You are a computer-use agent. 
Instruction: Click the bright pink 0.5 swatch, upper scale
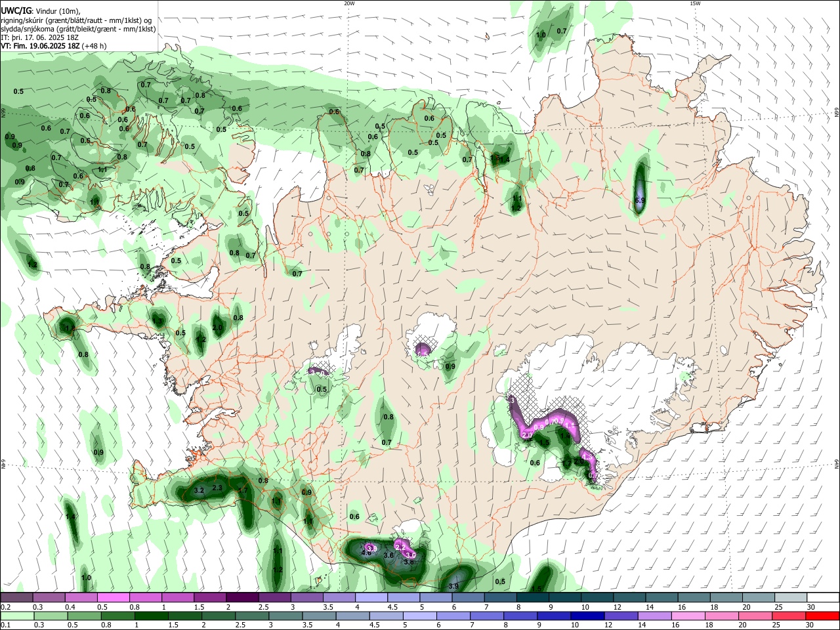[x=113, y=597]
